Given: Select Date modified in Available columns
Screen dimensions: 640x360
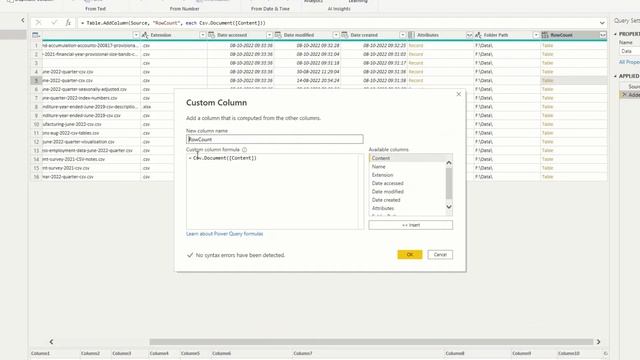Looking at the screenshot, I should tap(387, 191).
